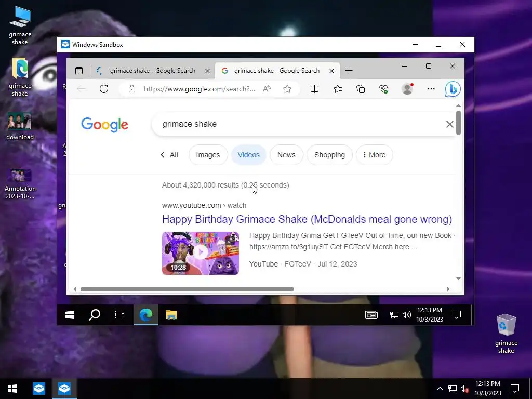Viewport: 532px width, 399px height.
Task: Select the Videos filter
Action: pos(249,155)
